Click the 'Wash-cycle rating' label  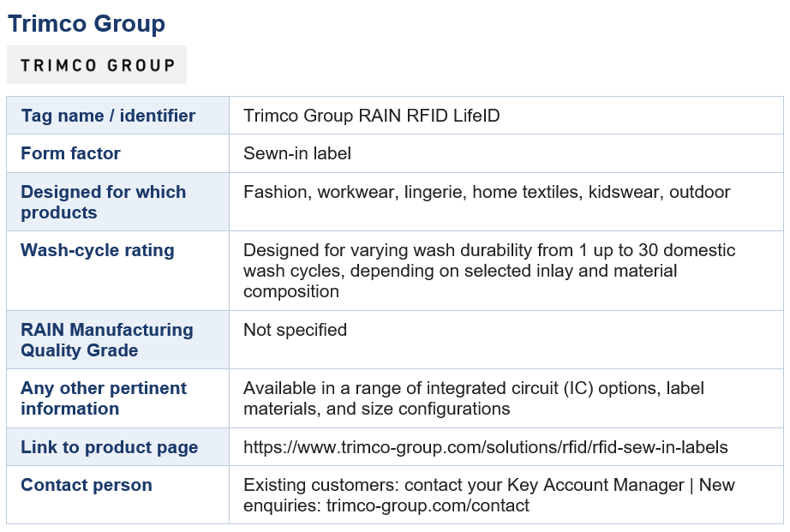click(97, 250)
